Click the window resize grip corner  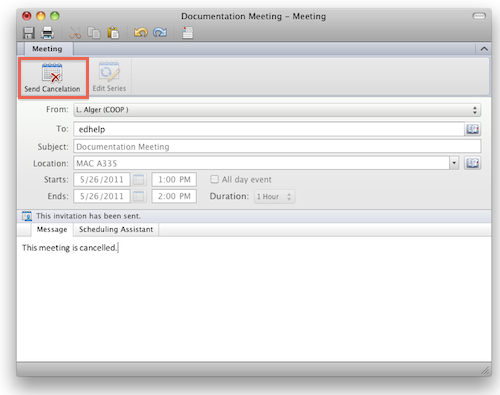tap(485, 370)
